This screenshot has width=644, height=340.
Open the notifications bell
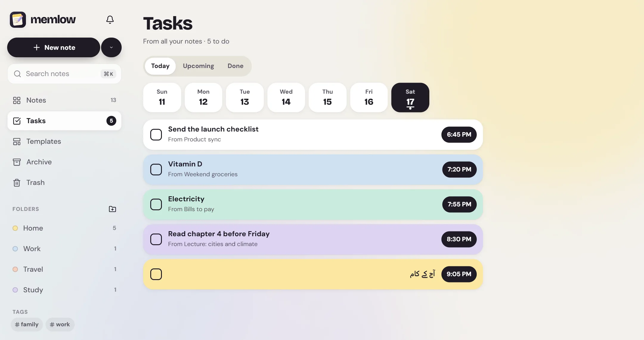(110, 20)
